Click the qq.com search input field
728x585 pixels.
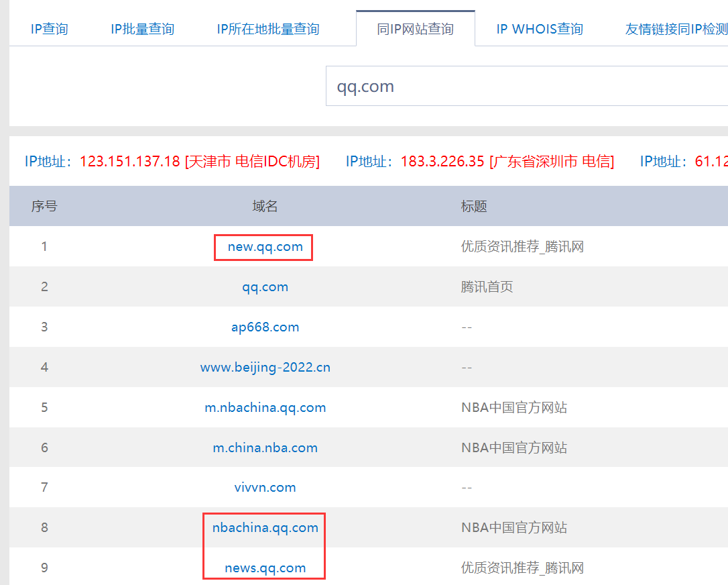526,86
